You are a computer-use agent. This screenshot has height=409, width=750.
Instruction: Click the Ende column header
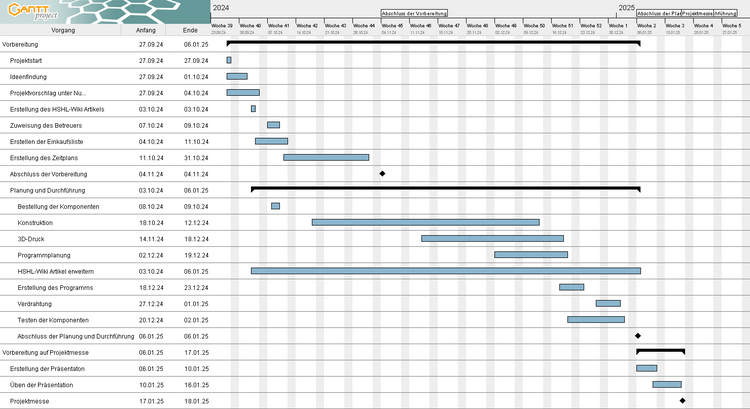190,30
